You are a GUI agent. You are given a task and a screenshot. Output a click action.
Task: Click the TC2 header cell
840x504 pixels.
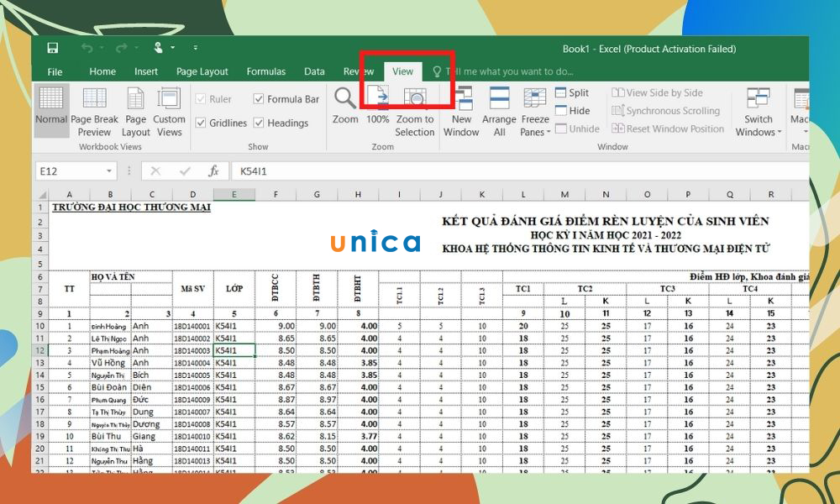click(x=585, y=289)
